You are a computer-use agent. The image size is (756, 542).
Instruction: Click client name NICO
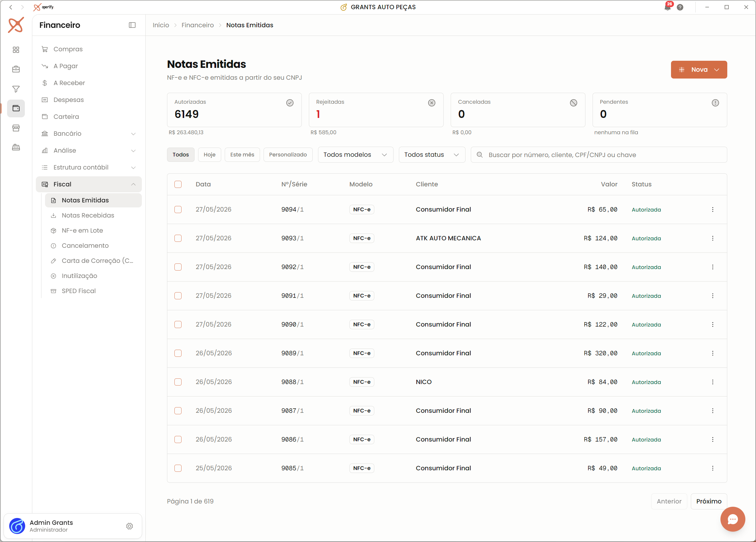(x=424, y=382)
